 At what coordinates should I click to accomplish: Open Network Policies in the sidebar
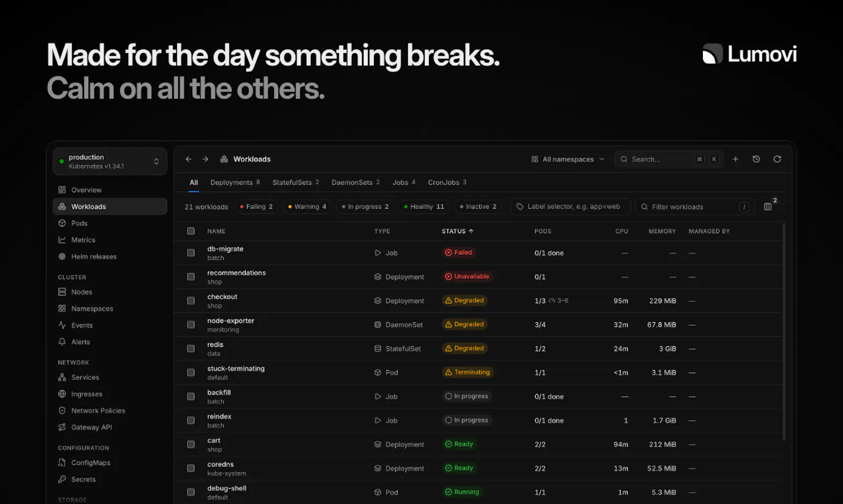coord(110,411)
